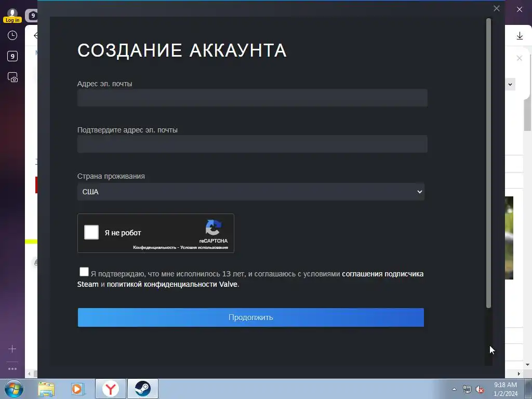Open Windows Explorer from the taskbar
The width and height of the screenshot is (532, 399).
(46, 389)
